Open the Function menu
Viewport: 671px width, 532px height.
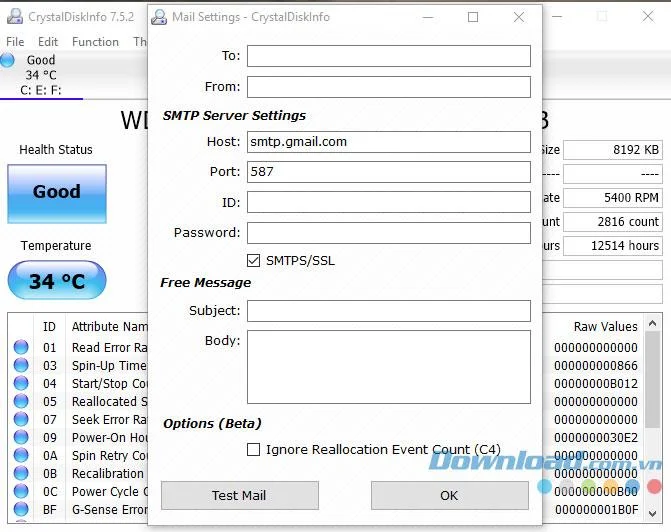coord(95,42)
